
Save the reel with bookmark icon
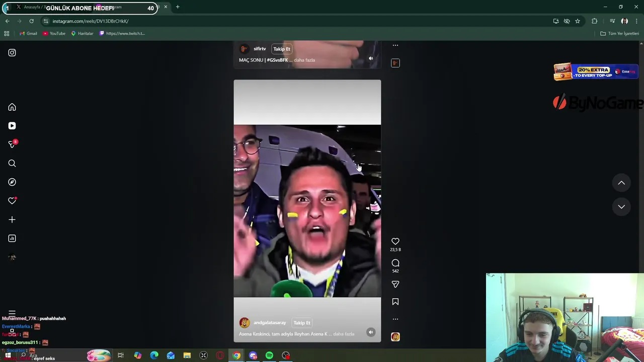tap(395, 302)
